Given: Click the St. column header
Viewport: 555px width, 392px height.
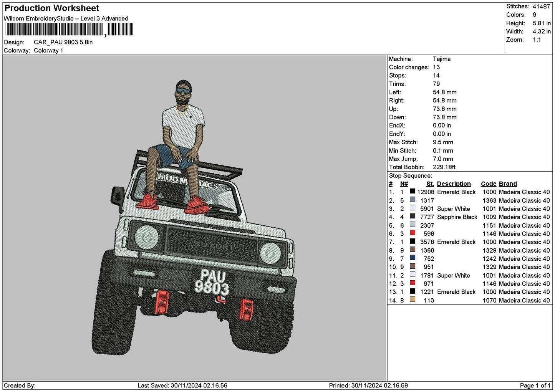Looking at the screenshot, I should pyautogui.click(x=430, y=184).
